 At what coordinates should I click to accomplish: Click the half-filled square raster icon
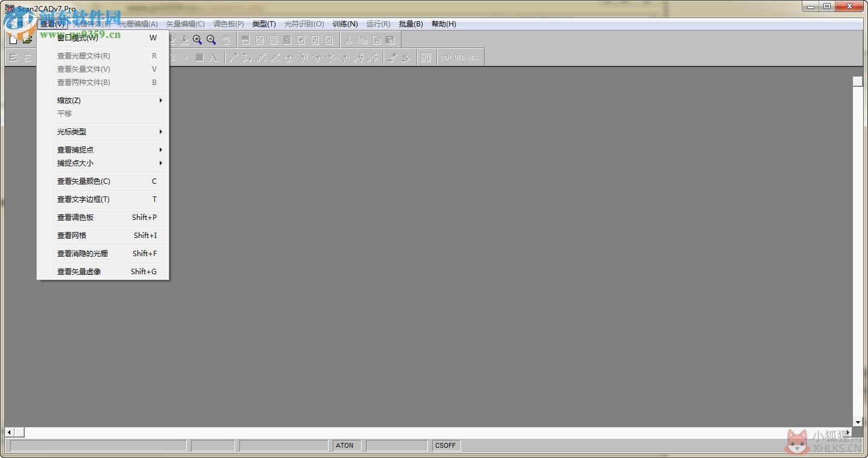pos(245,40)
